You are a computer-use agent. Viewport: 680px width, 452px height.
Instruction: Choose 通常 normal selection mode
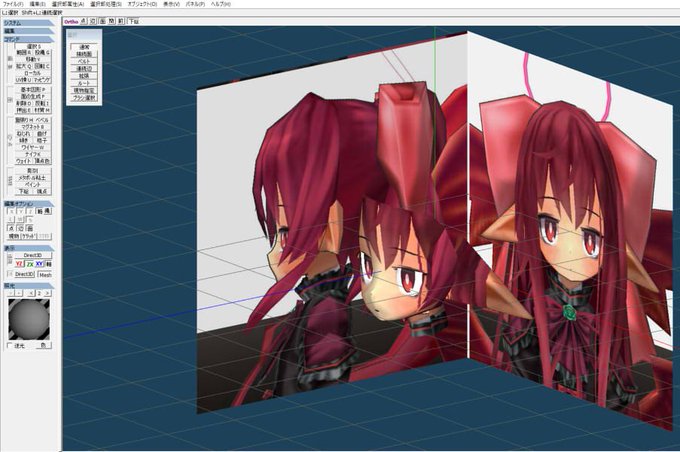point(84,47)
